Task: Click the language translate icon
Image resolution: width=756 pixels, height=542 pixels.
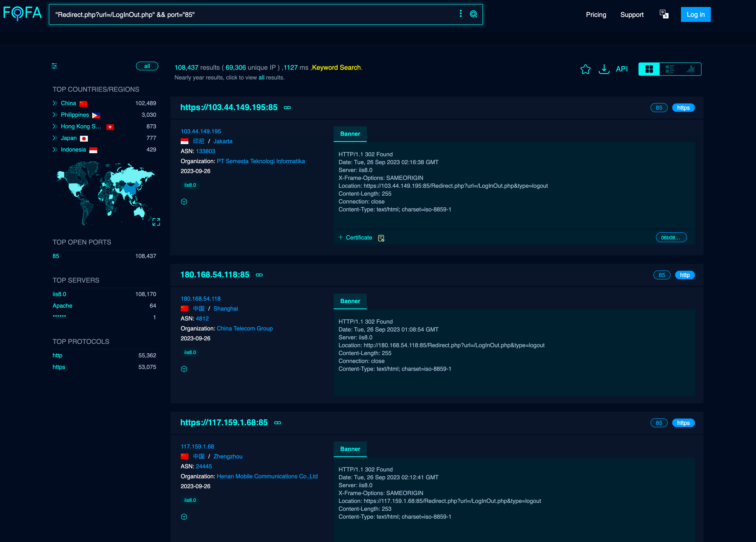Action: tap(664, 14)
